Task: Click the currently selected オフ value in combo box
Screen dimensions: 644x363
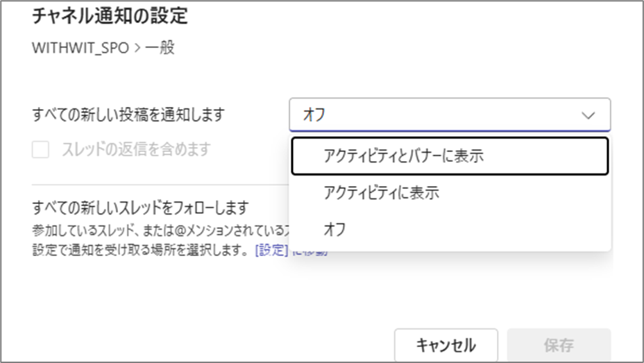Action: pyautogui.click(x=314, y=115)
